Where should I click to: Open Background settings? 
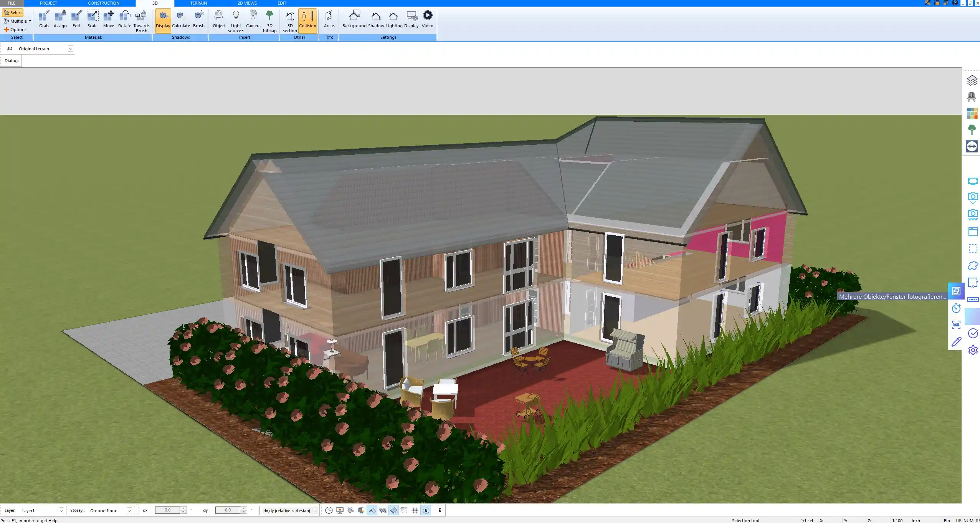pos(354,19)
